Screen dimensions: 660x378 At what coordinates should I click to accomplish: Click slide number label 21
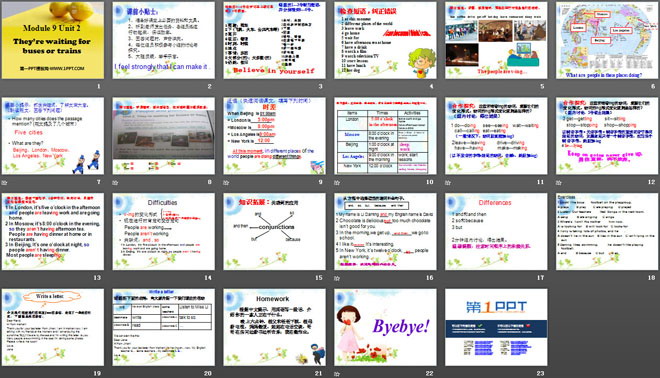(319, 373)
